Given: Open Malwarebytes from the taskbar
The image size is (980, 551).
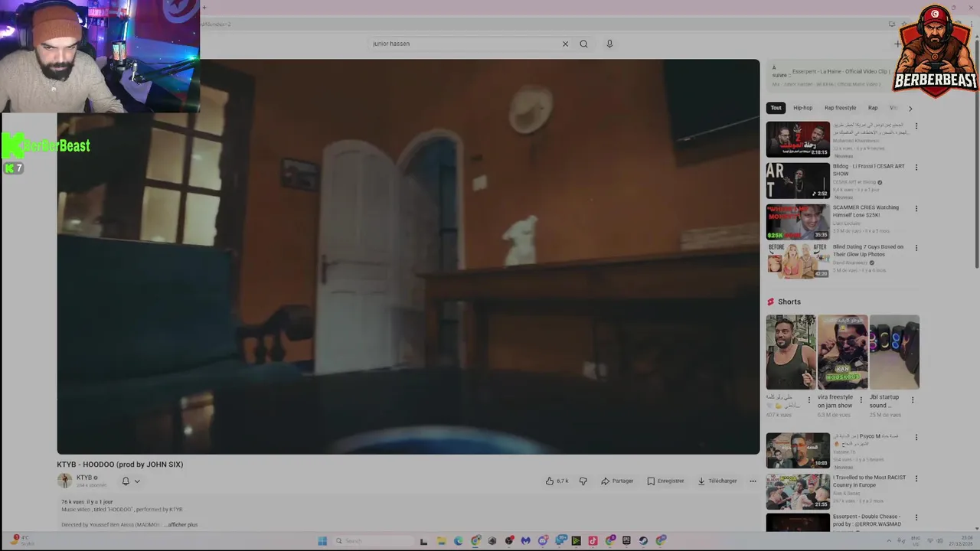Looking at the screenshot, I should (x=526, y=541).
